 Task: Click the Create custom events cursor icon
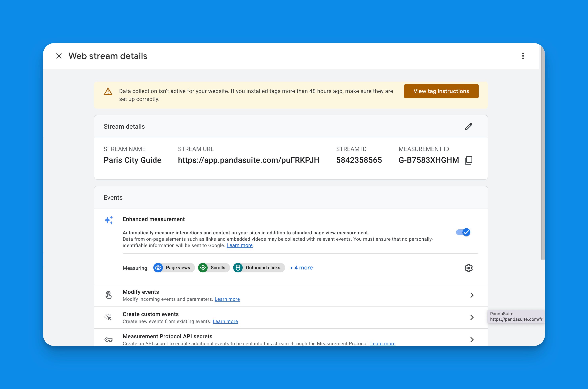[x=108, y=317]
